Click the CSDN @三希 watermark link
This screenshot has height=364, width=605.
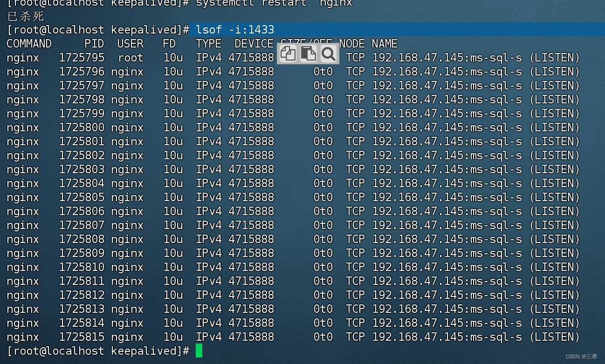pyautogui.click(x=582, y=356)
